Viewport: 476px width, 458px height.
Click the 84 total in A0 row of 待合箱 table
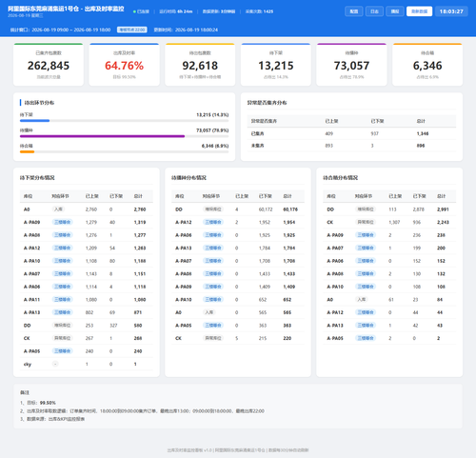[x=440, y=300]
